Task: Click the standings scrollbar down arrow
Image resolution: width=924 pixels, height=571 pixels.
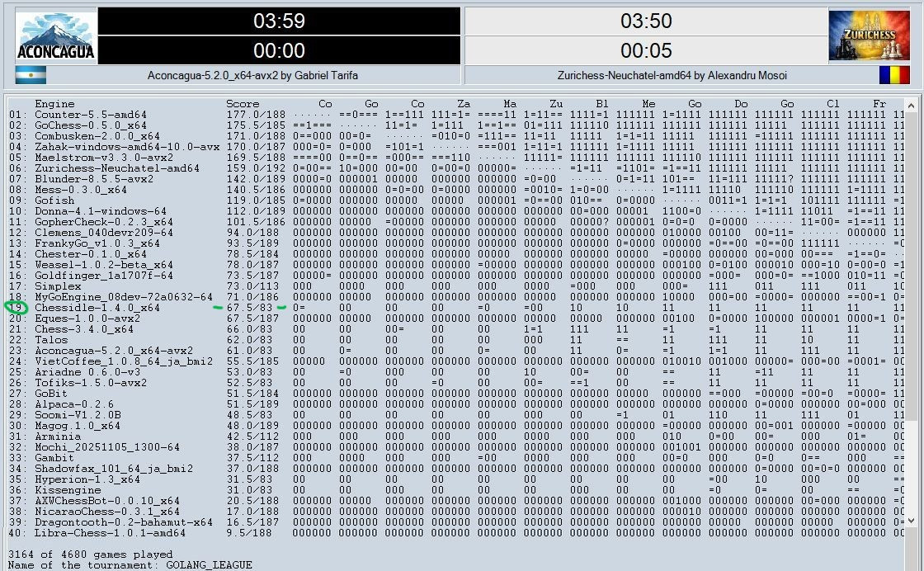Action: click(911, 521)
